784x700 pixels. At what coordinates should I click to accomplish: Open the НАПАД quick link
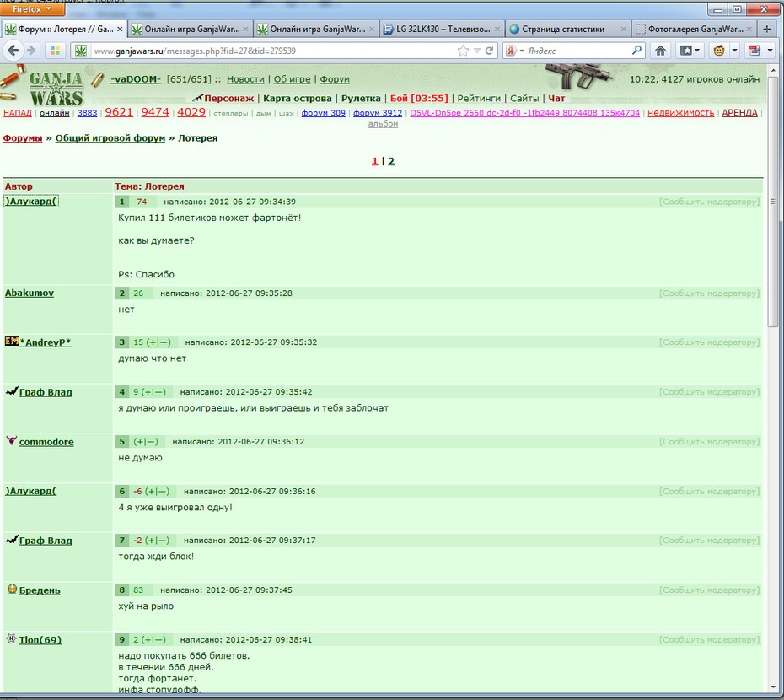click(18, 113)
